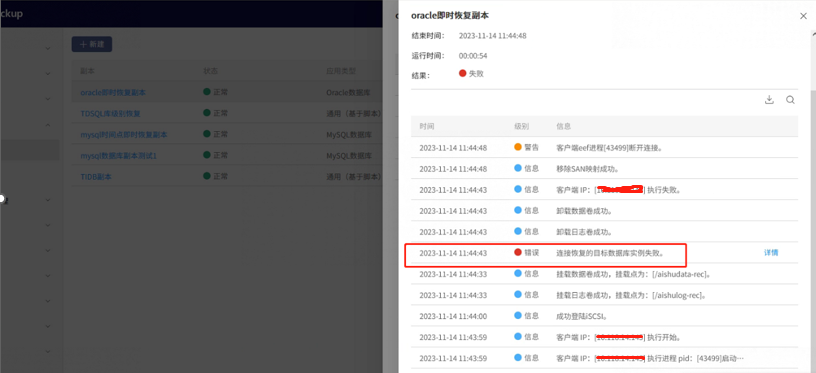This screenshot has height=373, width=816.
Task: Click the 信息 column header in the log
Action: pos(564,126)
